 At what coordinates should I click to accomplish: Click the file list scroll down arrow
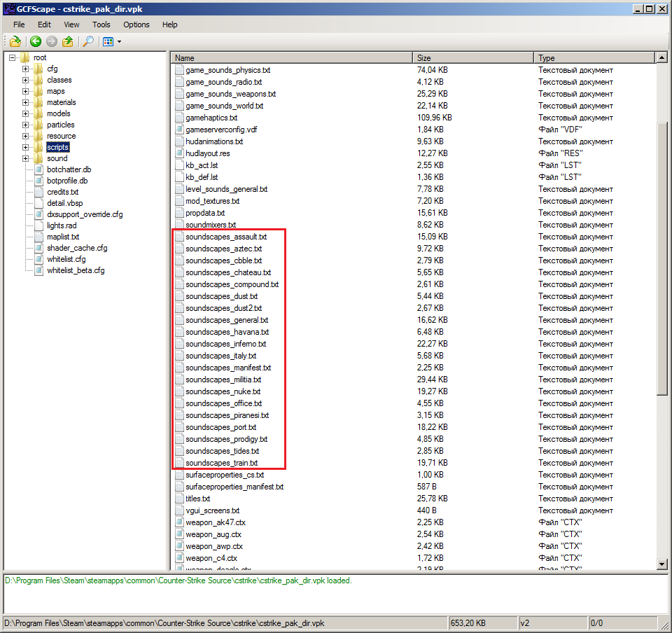point(662,564)
